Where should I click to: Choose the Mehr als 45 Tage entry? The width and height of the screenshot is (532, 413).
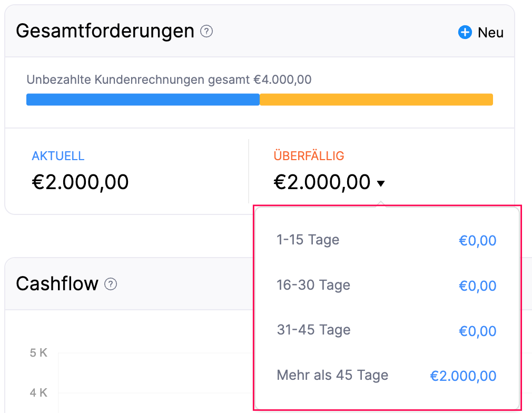pyautogui.click(x=332, y=376)
